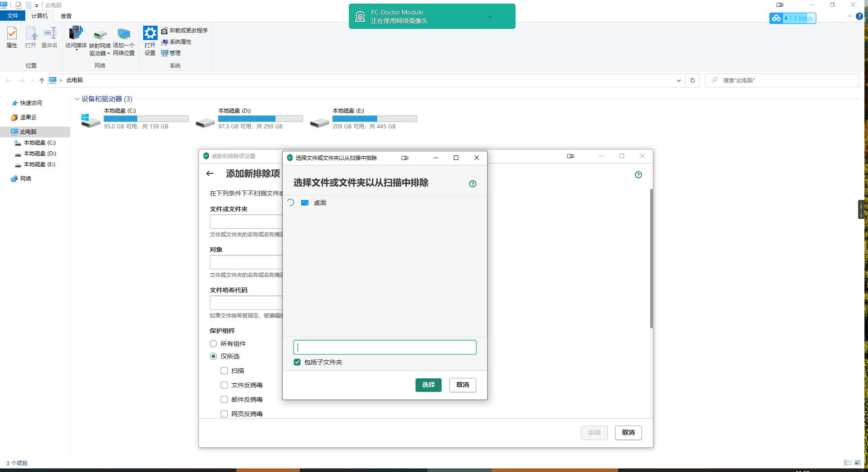Uncheck the 包括子文件夹 checkbox
Screen dimensions: 868x472
click(297, 362)
